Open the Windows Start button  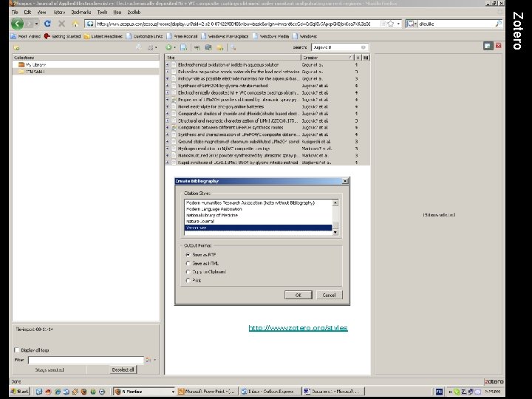[20, 391]
